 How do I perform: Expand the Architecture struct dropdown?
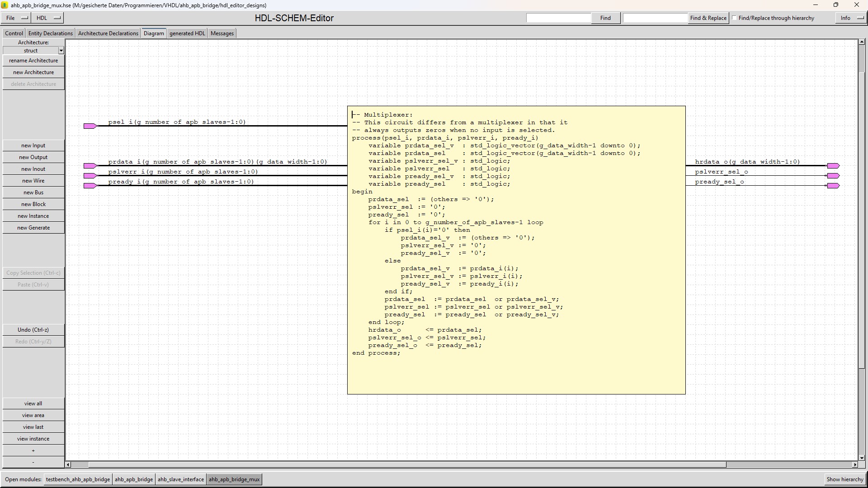[61, 51]
